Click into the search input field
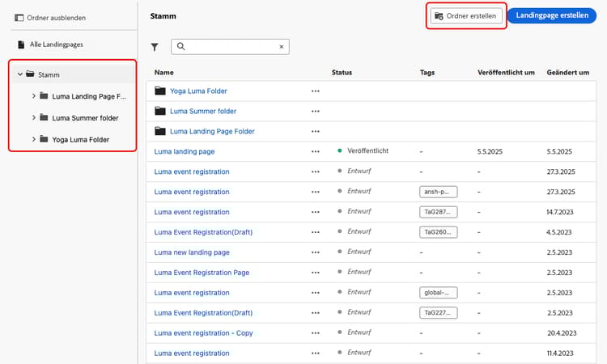 [x=231, y=47]
